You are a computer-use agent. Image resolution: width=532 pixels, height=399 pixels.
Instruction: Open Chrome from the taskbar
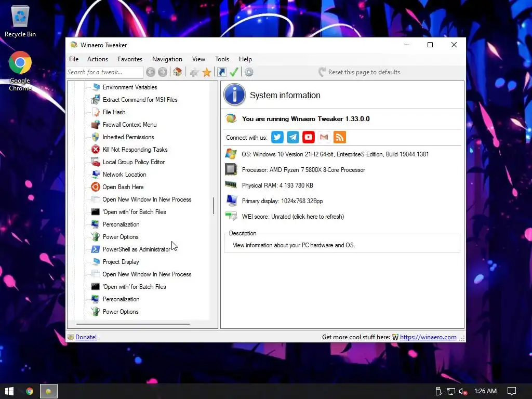pos(30,391)
